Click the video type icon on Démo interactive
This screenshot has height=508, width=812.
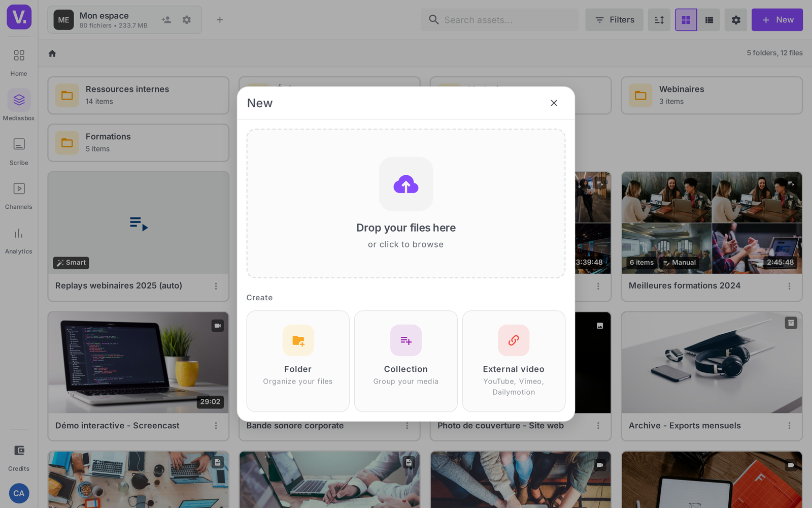[x=218, y=326]
